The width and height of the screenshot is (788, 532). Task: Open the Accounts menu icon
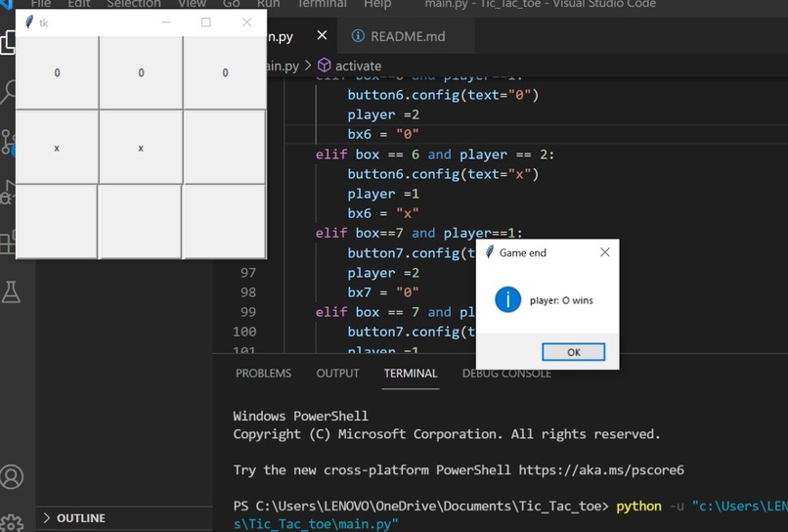12,476
